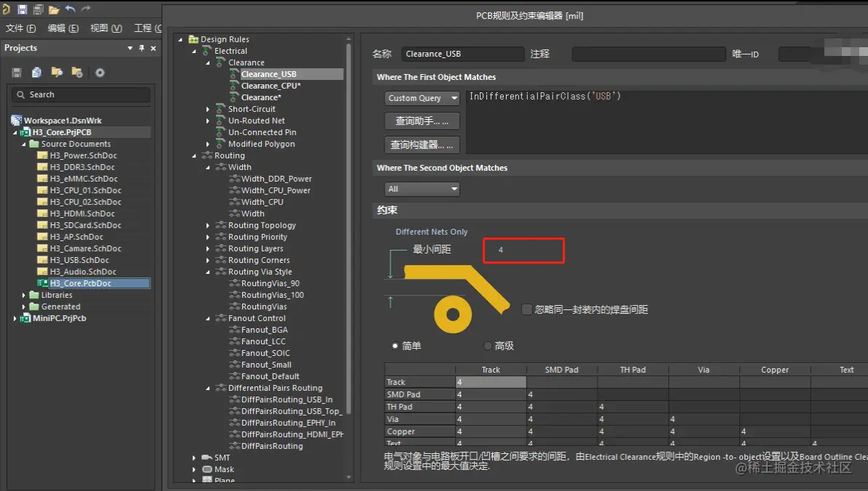This screenshot has height=491, width=868.
Task: Open the second object All dropdown
Action: [x=422, y=189]
